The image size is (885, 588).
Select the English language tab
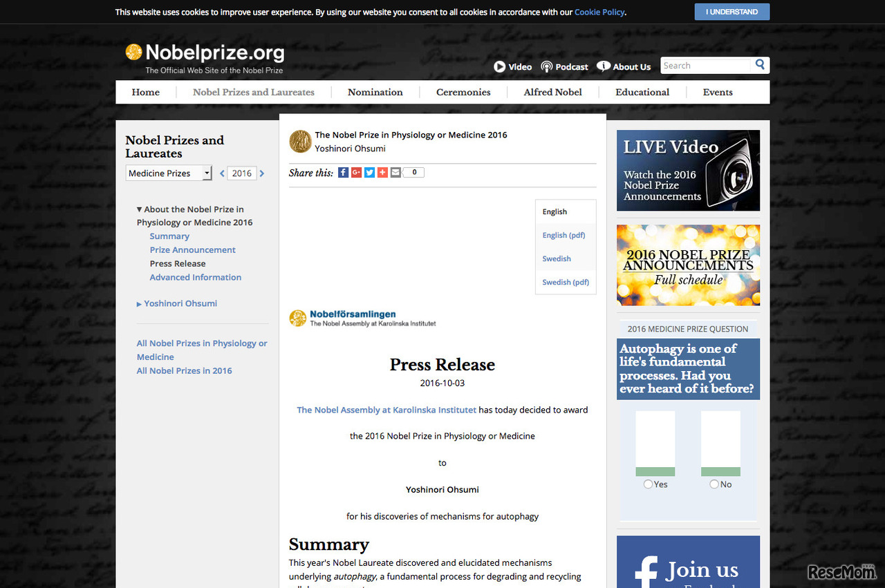point(566,211)
